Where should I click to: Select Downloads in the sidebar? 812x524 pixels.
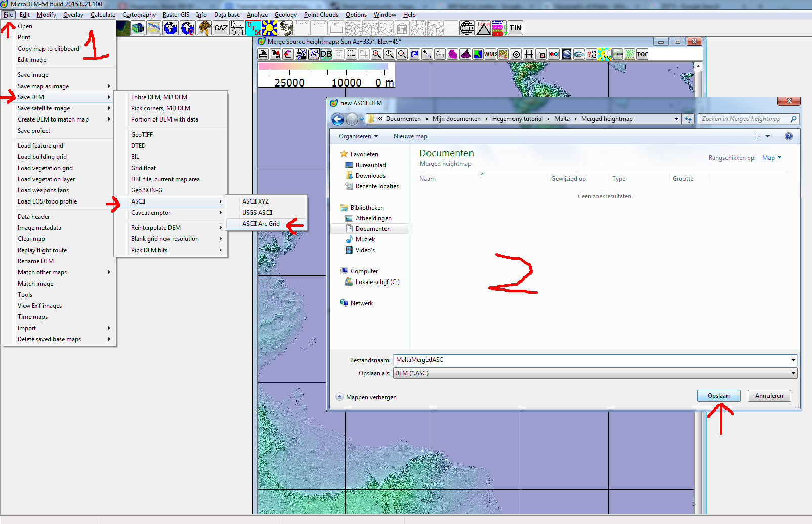click(x=370, y=176)
